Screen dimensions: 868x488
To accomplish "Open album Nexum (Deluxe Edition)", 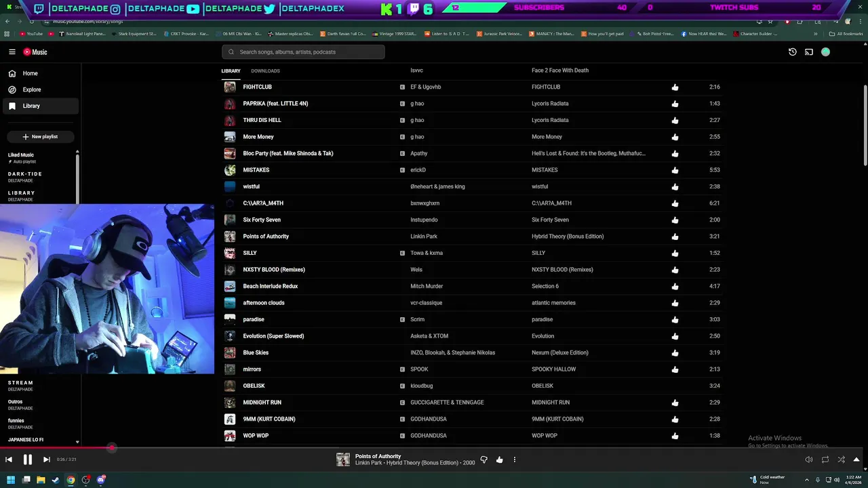I will [560, 352].
